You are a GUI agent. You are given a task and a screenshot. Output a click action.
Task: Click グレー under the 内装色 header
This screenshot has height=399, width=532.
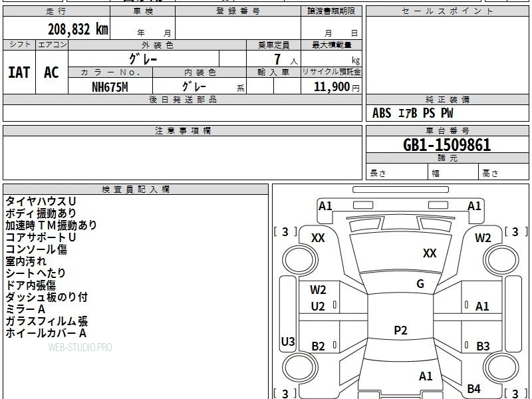coord(194,86)
